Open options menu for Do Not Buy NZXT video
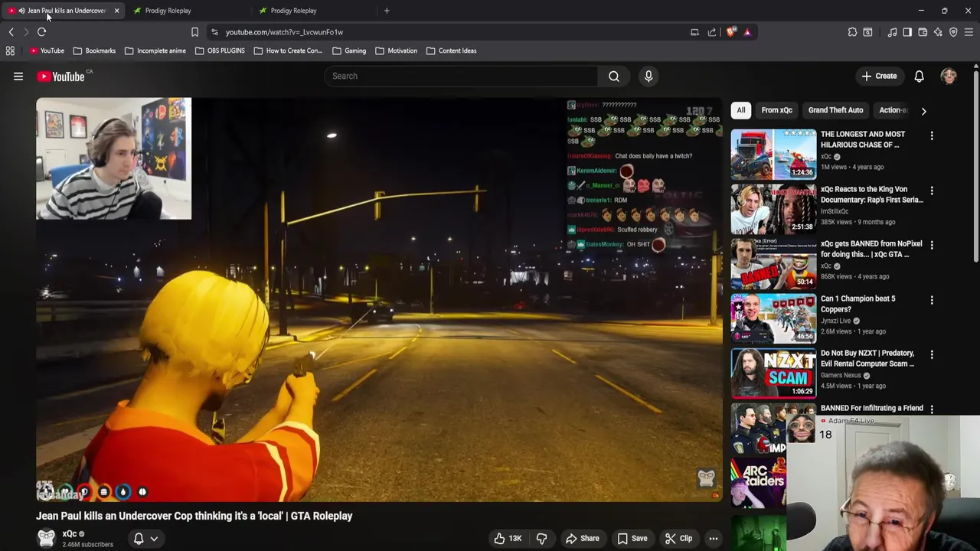Viewport: 980px width, 551px height. 932,354
